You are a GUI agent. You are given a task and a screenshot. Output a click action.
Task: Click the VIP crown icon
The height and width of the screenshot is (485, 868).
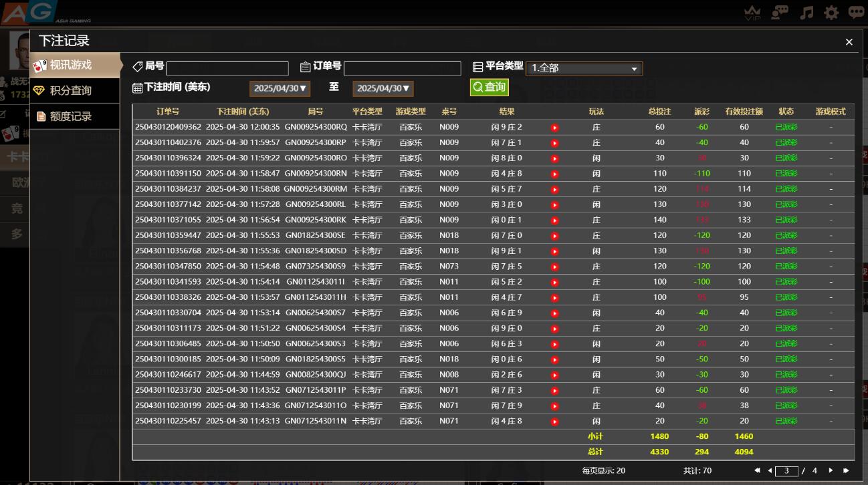pyautogui.click(x=753, y=13)
